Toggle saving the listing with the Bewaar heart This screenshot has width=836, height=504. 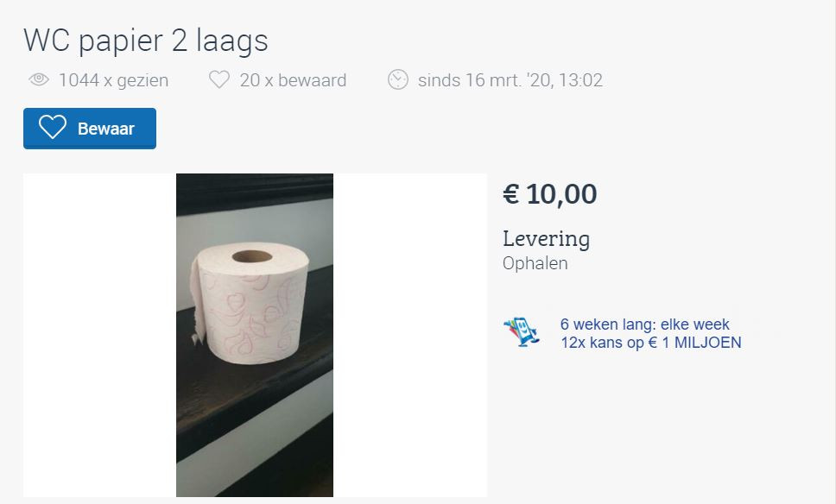pos(53,128)
